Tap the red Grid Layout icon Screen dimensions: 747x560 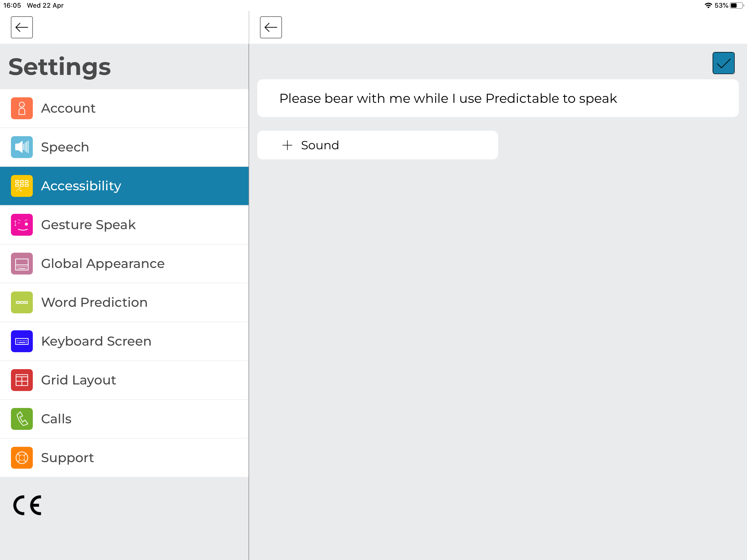point(22,380)
